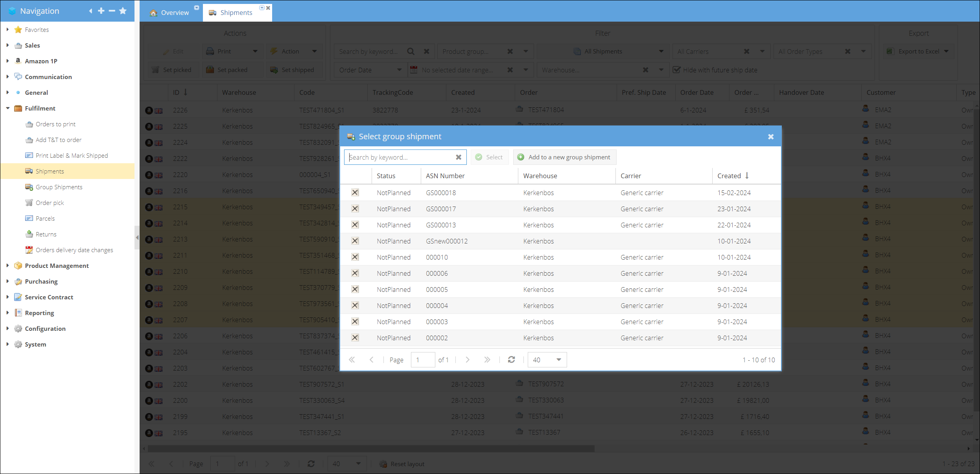Open the Shipments tab
980x474 pixels.
236,13
